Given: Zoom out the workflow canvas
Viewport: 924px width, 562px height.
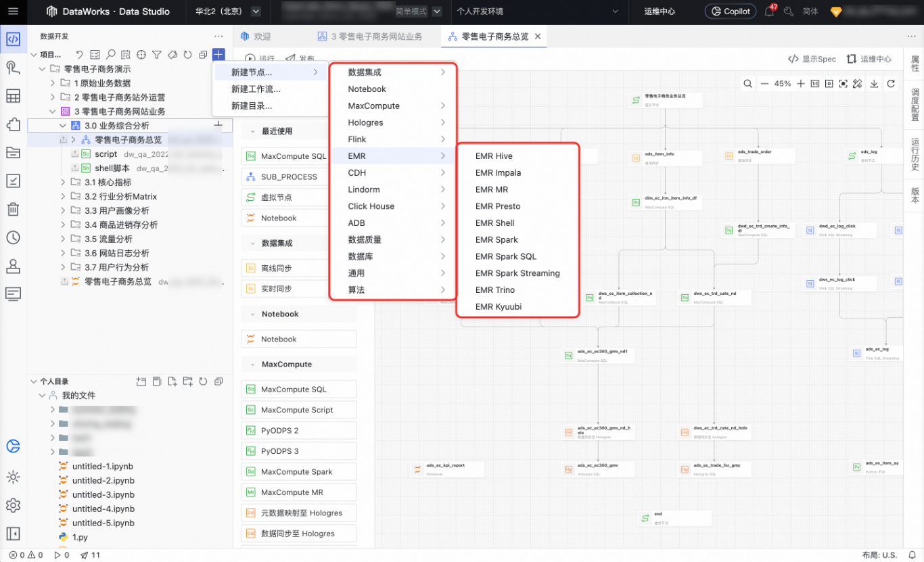Looking at the screenshot, I should (764, 84).
